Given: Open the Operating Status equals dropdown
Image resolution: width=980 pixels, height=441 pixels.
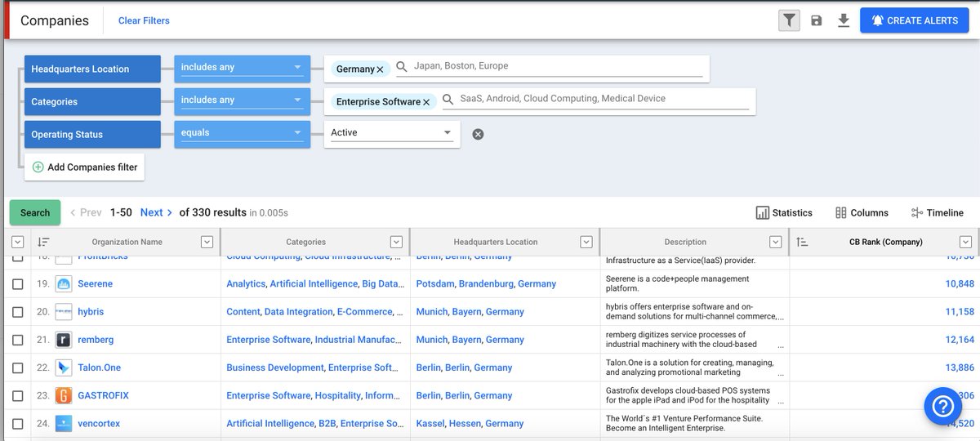Looking at the screenshot, I should pyautogui.click(x=243, y=134).
